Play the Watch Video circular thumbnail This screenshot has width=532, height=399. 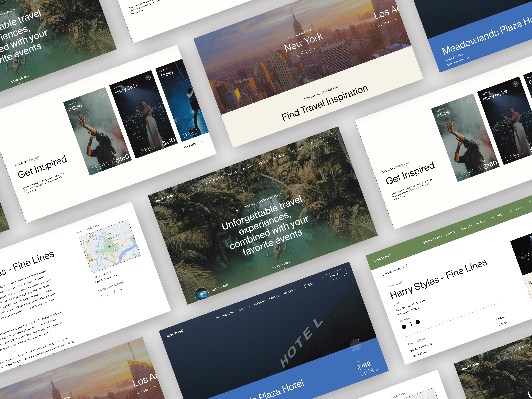(202, 294)
